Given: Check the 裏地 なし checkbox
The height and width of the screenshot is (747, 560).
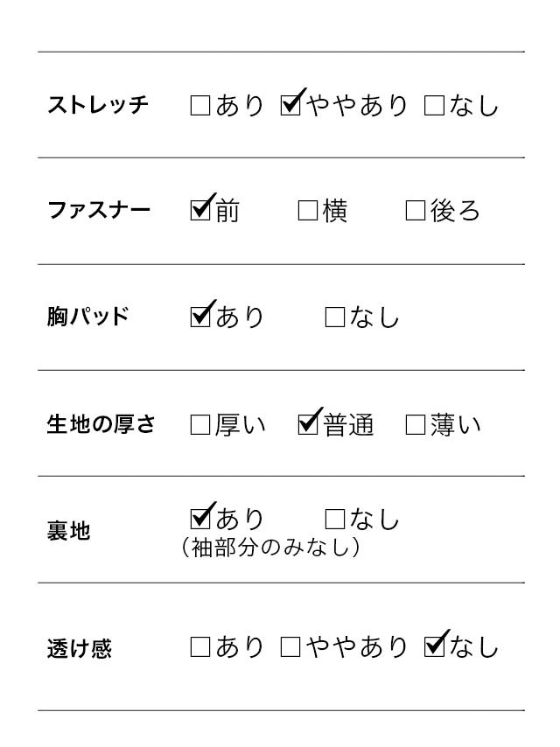Looking at the screenshot, I should tap(334, 520).
